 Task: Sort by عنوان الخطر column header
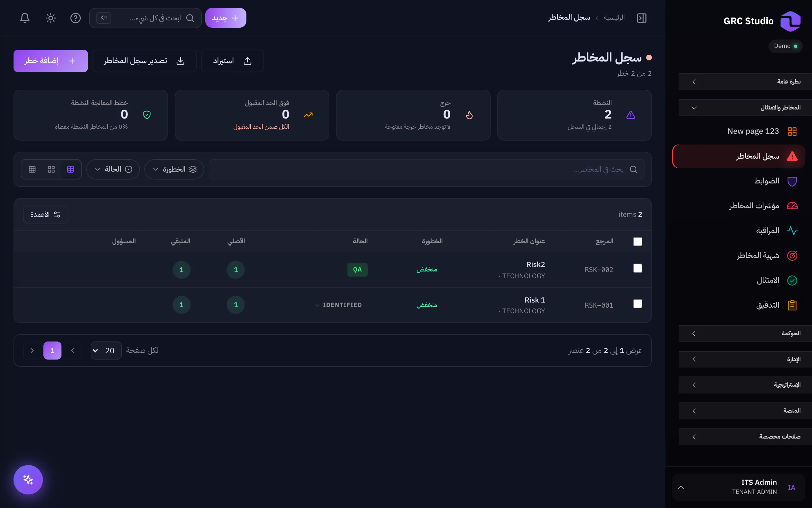(x=529, y=241)
